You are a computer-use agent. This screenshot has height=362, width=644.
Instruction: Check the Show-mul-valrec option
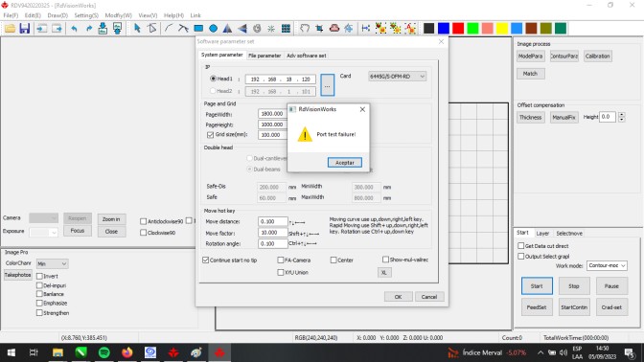(x=385, y=260)
